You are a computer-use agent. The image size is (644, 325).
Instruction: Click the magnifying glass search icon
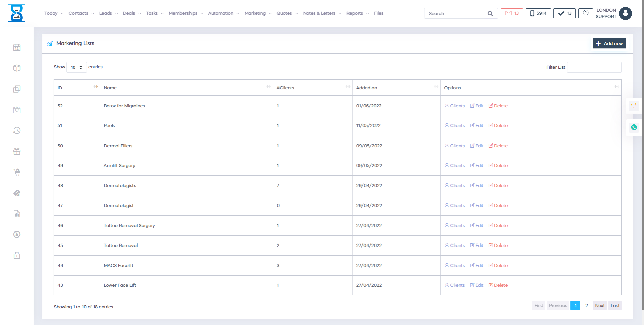coord(490,14)
